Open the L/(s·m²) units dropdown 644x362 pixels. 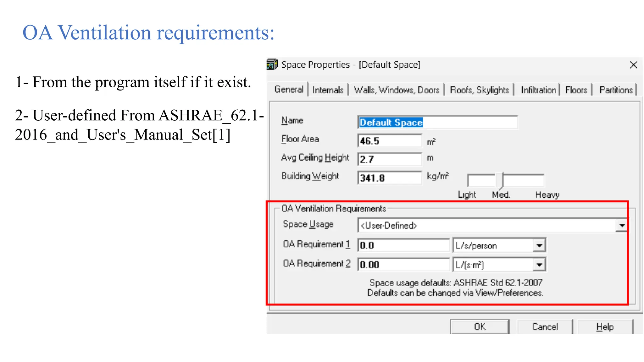pos(539,265)
